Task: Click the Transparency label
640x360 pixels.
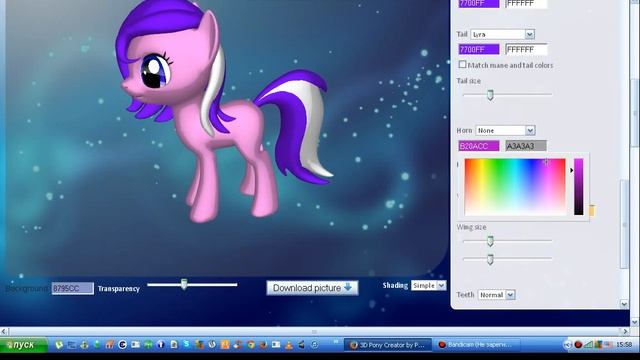Action: tap(119, 289)
